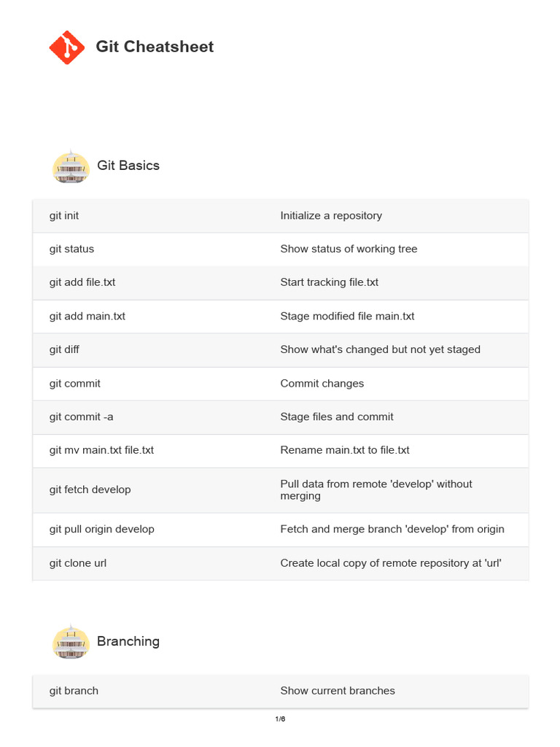Select the 'git fetch develop' command
560x747 pixels.
tap(90, 490)
